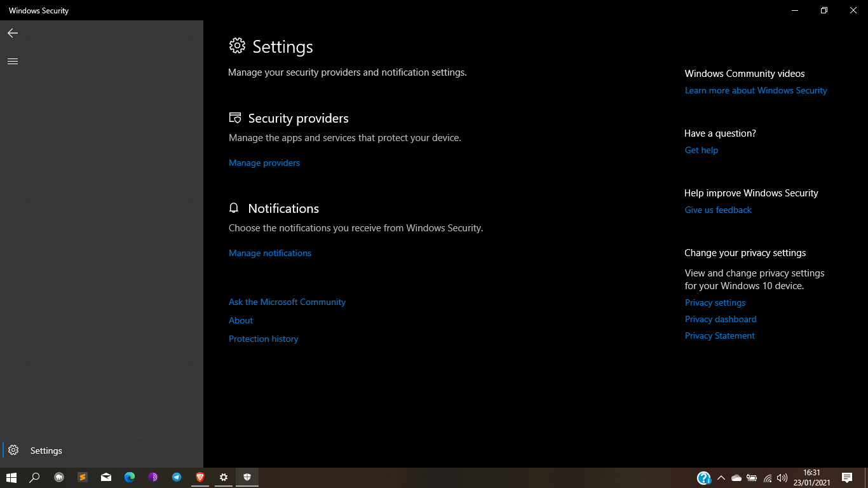The height and width of the screenshot is (488, 868).
Task: Open Ask the Microsoft Community link
Action: pyautogui.click(x=287, y=302)
